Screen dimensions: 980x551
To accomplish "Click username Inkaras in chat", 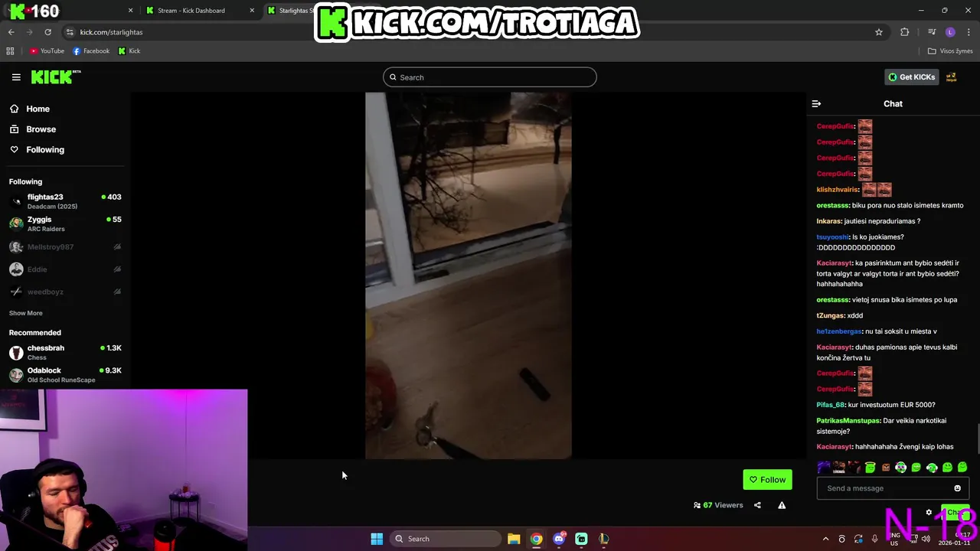I will click(829, 221).
